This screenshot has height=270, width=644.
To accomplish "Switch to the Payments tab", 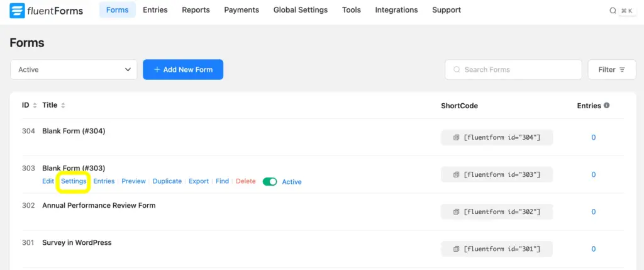I will click(241, 10).
